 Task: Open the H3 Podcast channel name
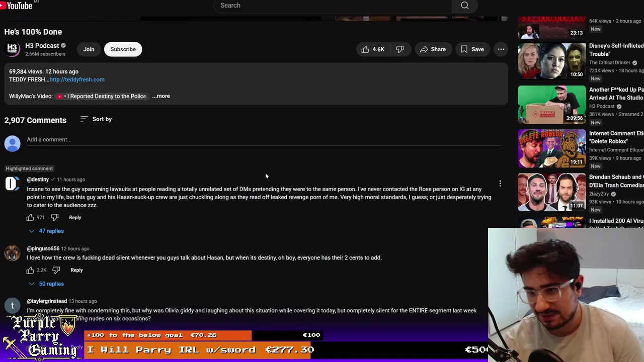[42, 46]
